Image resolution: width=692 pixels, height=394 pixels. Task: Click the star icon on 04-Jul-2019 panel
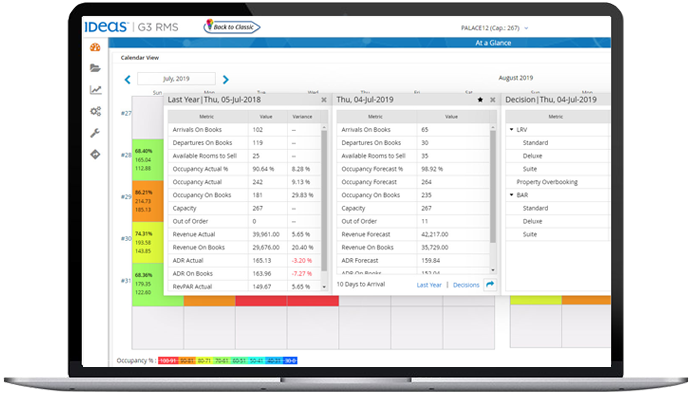tap(480, 100)
